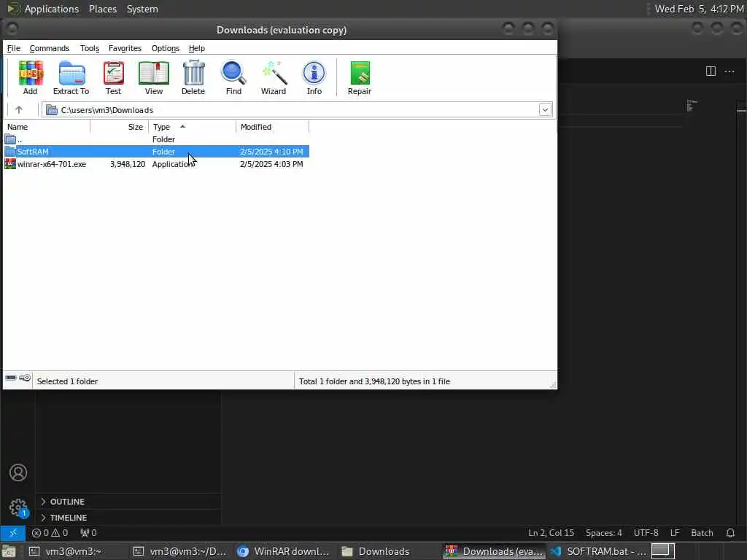Click the VS Code ports forwarded indicator
Image resolution: width=747 pixels, height=560 pixels.
(x=88, y=533)
